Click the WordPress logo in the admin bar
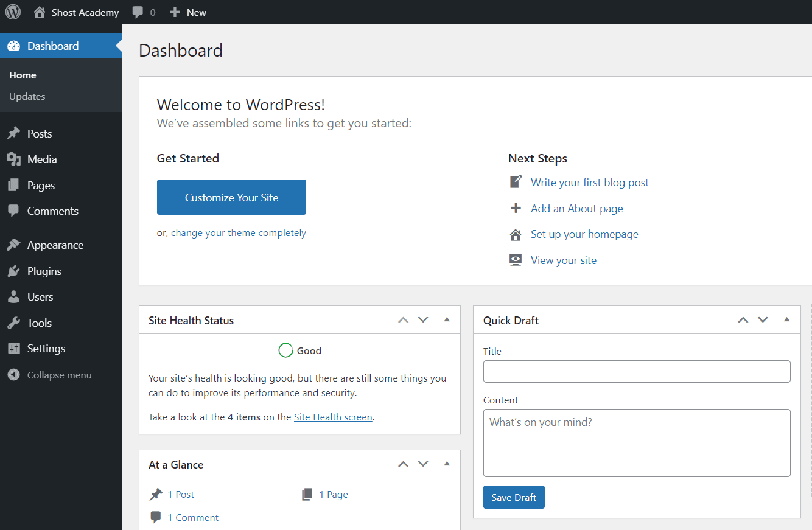The height and width of the screenshot is (530, 812). 13,12
